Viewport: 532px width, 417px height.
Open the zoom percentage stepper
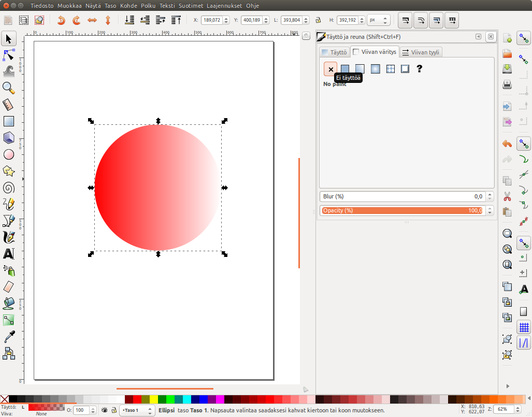tap(517, 409)
